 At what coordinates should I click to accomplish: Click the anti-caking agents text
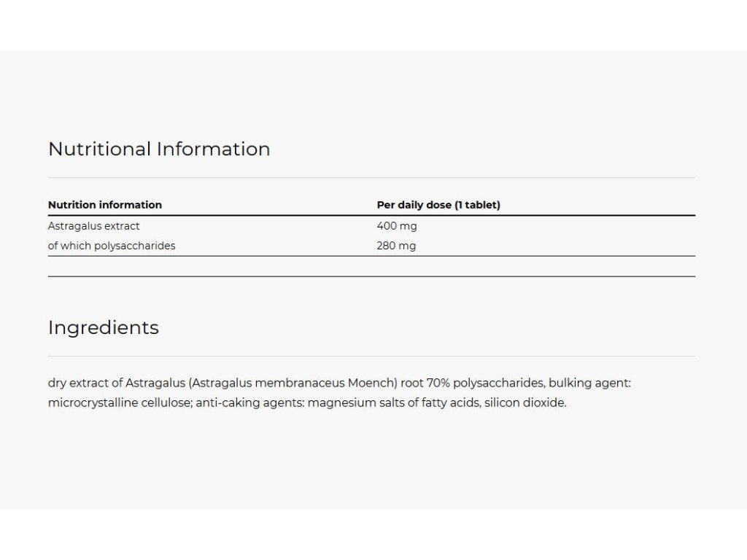pos(250,402)
